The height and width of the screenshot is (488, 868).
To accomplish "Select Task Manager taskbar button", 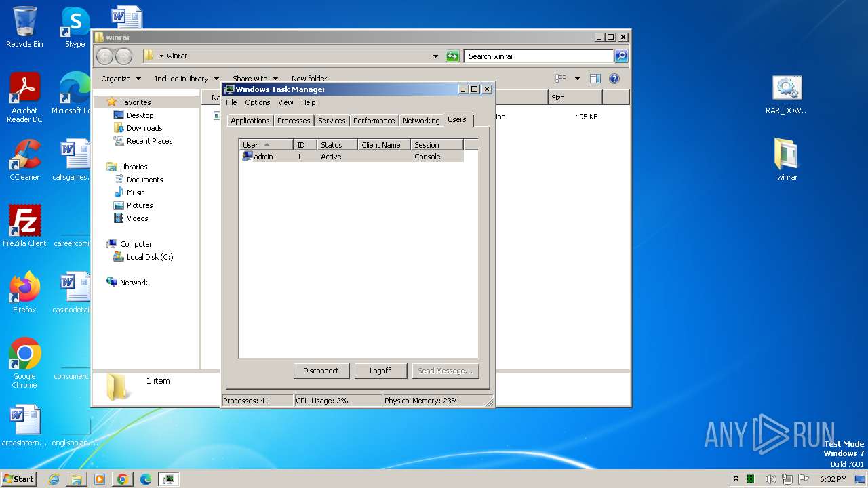I will click(x=169, y=479).
